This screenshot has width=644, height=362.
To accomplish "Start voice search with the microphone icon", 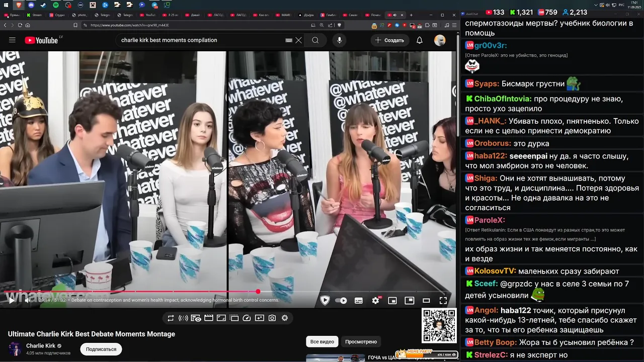I will [339, 40].
